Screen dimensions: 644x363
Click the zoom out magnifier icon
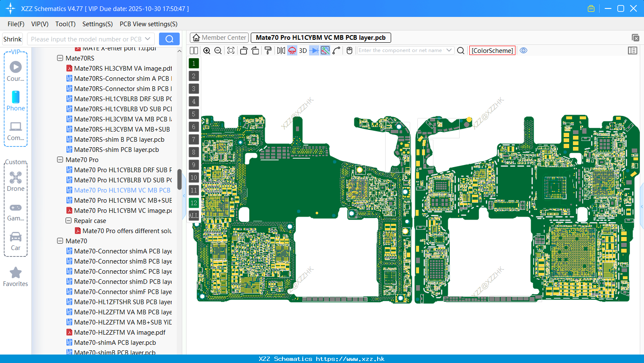click(x=218, y=50)
